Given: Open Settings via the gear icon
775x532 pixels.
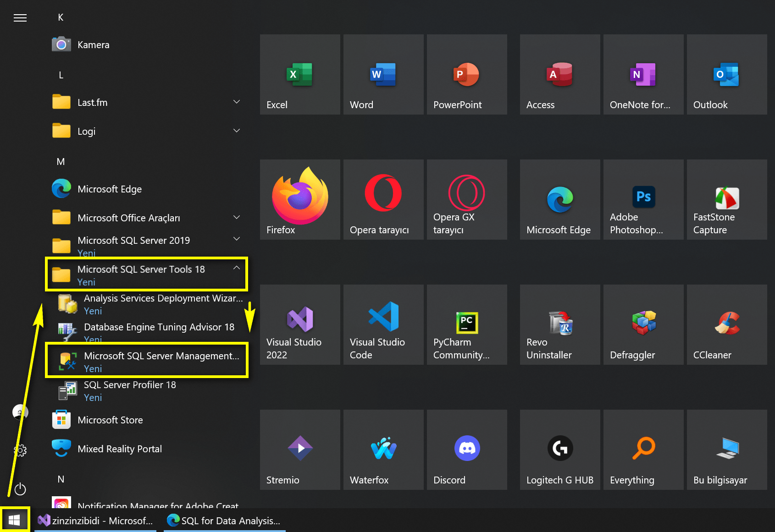Looking at the screenshot, I should (x=20, y=451).
